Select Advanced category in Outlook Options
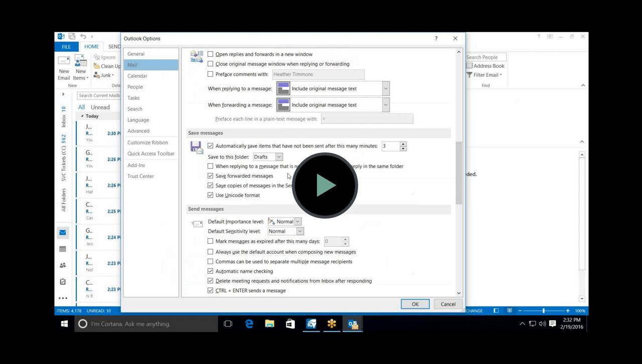 click(151, 131)
